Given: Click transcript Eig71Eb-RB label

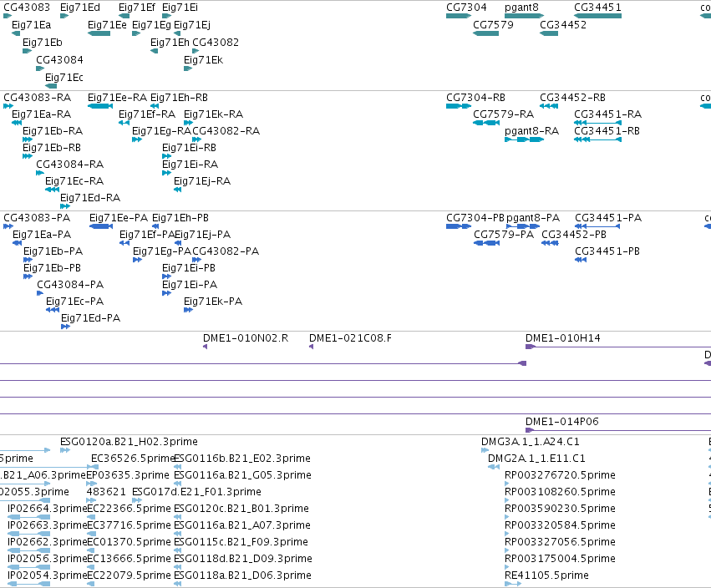Looking at the screenshot, I should 52,148.
